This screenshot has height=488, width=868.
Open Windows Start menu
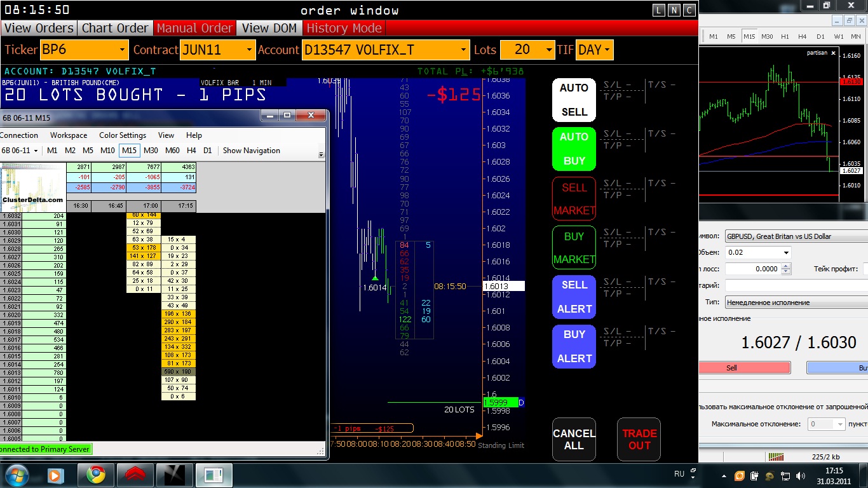tap(17, 475)
